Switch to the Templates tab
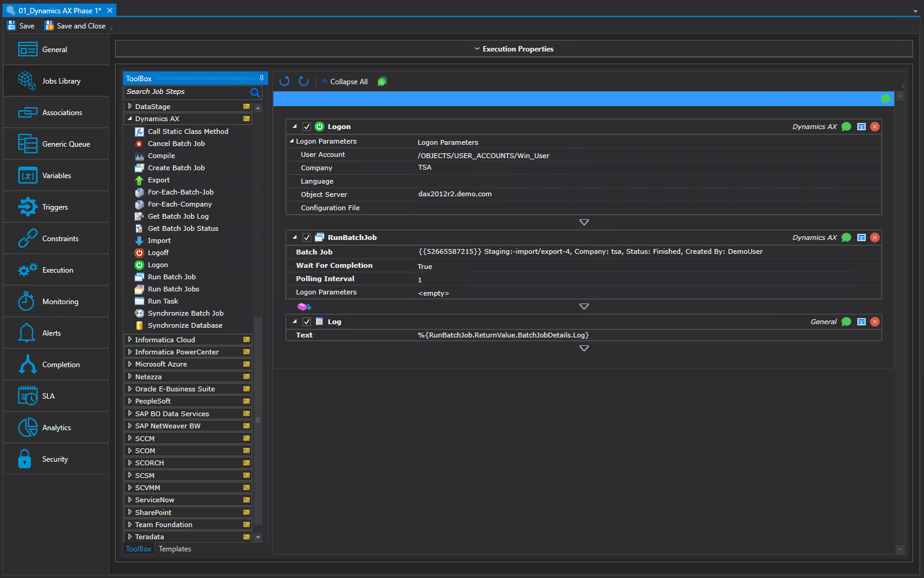The image size is (924, 578). [175, 549]
